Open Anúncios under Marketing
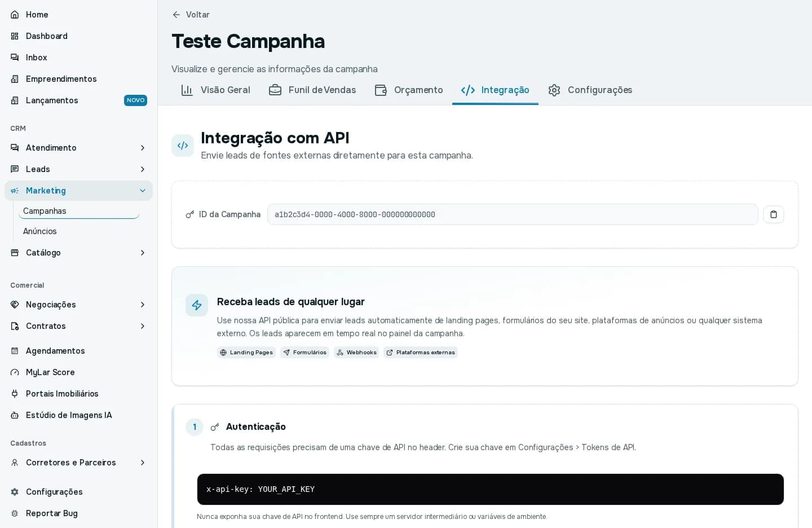Image resolution: width=812 pixels, height=528 pixels. click(x=79, y=231)
